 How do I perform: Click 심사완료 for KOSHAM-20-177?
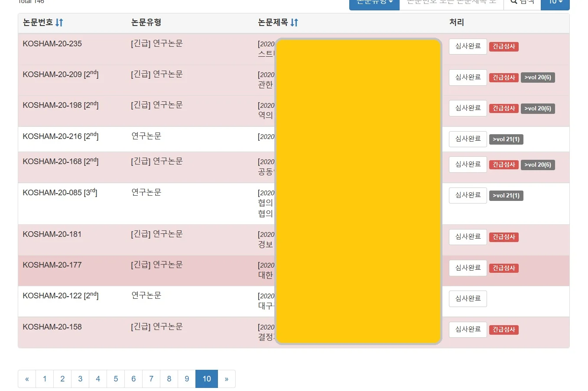[x=468, y=268]
